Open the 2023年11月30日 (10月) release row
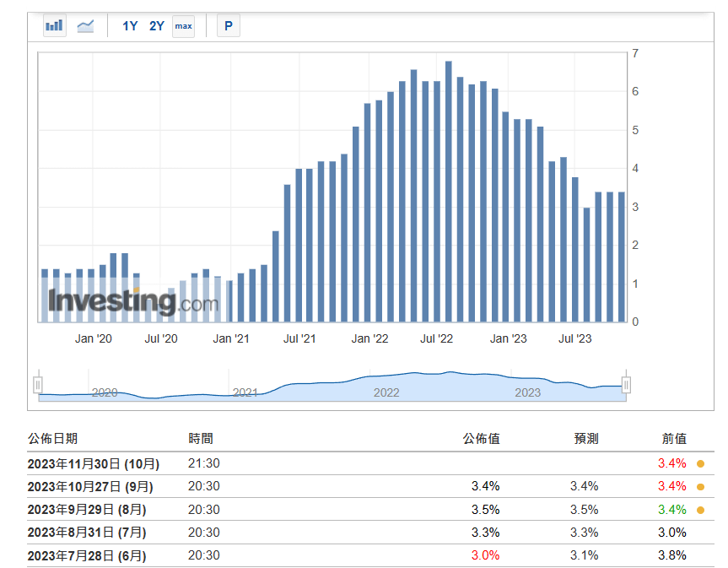Viewport: 728px width, 568px height. coord(94,463)
